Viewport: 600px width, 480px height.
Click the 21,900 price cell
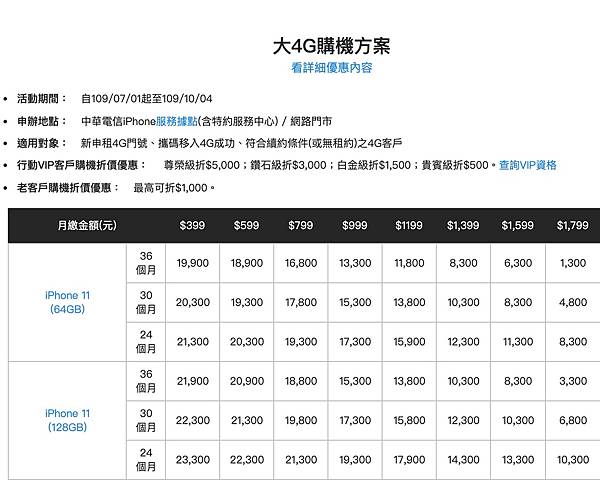[x=192, y=381]
